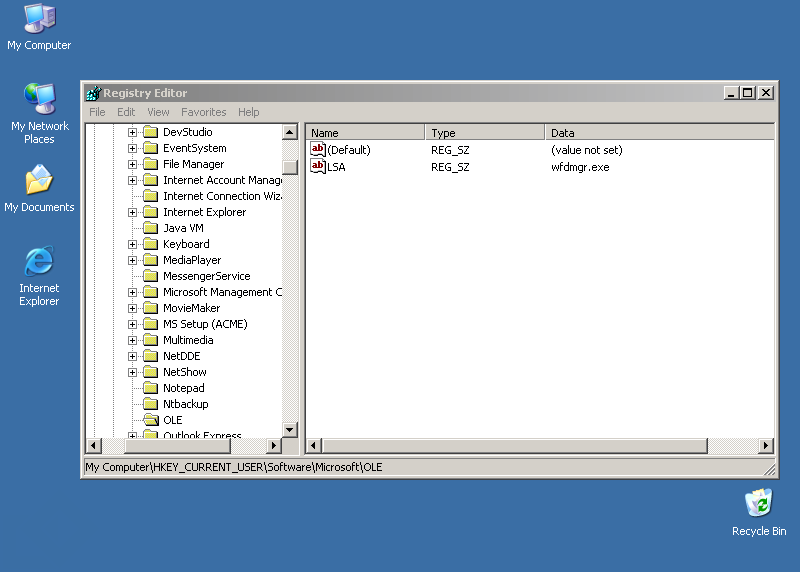The width and height of the screenshot is (800, 572).
Task: Click the wfdmgr.exe data cell
Action: click(580, 167)
